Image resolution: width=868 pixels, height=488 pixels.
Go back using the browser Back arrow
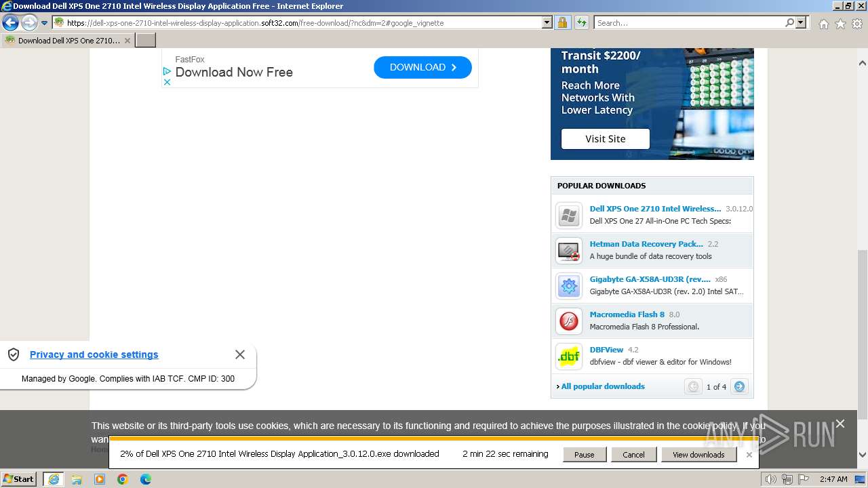pos(10,22)
